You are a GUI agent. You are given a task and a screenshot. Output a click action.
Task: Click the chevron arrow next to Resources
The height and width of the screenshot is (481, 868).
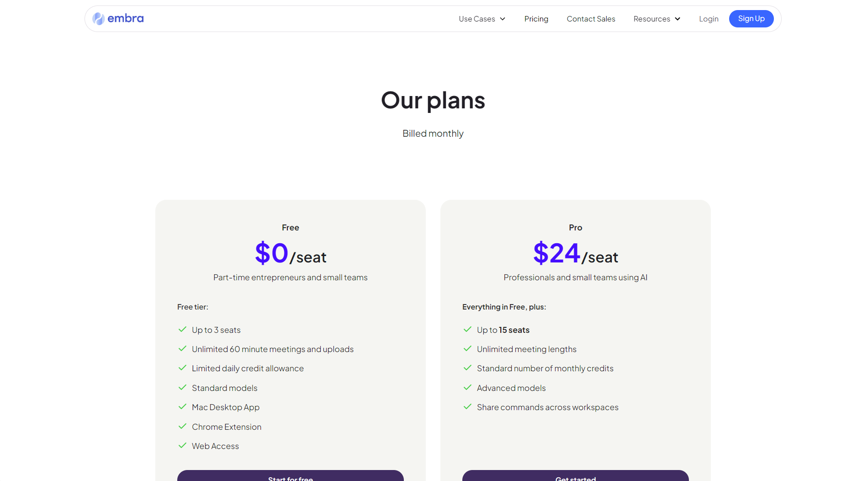point(677,19)
